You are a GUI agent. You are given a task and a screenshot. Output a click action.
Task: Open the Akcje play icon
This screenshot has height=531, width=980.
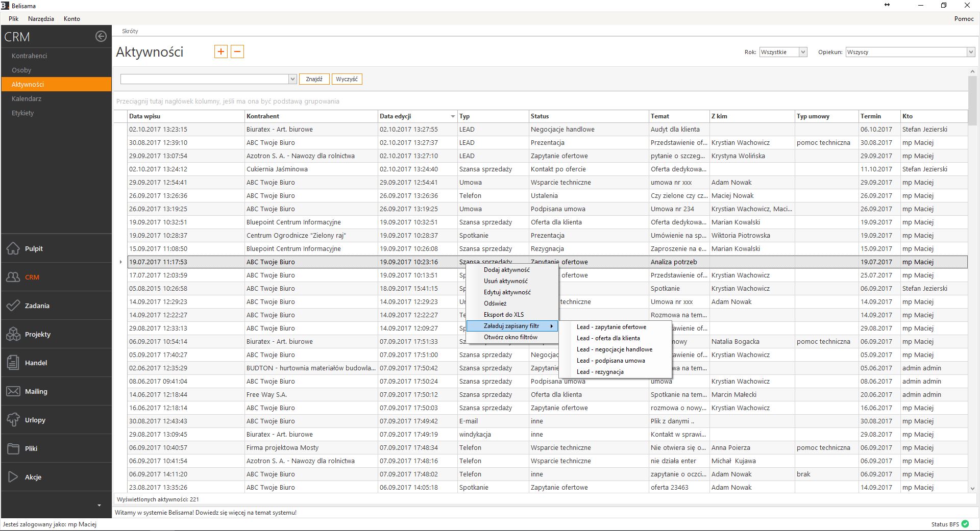pyautogui.click(x=13, y=477)
